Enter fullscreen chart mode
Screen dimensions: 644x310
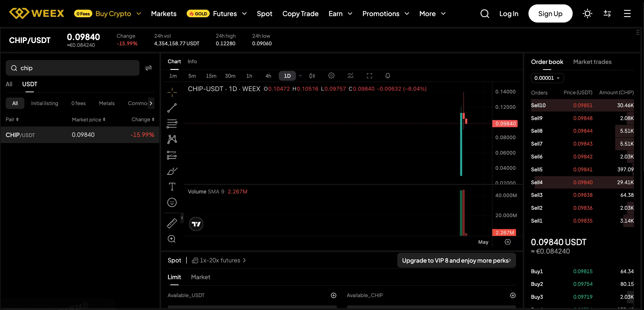click(x=369, y=76)
